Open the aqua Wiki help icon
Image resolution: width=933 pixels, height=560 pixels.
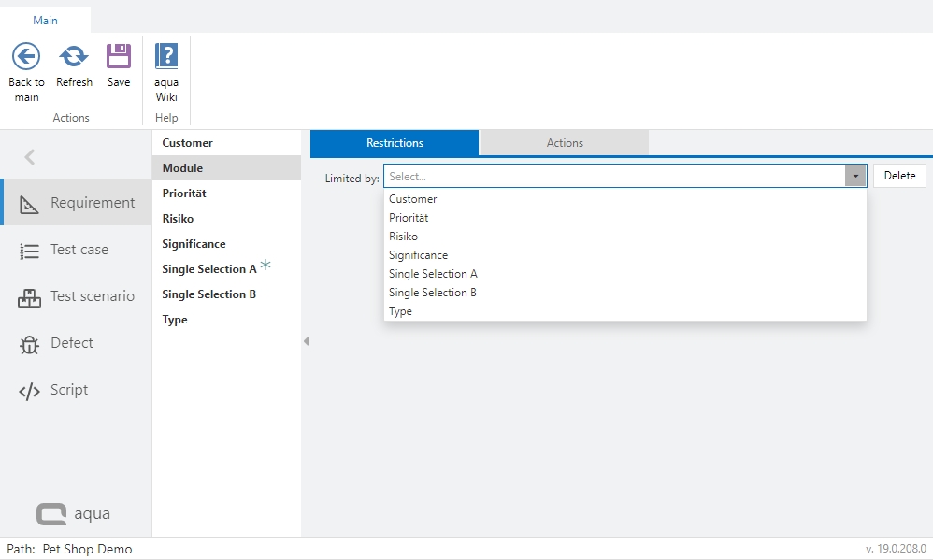(166, 57)
